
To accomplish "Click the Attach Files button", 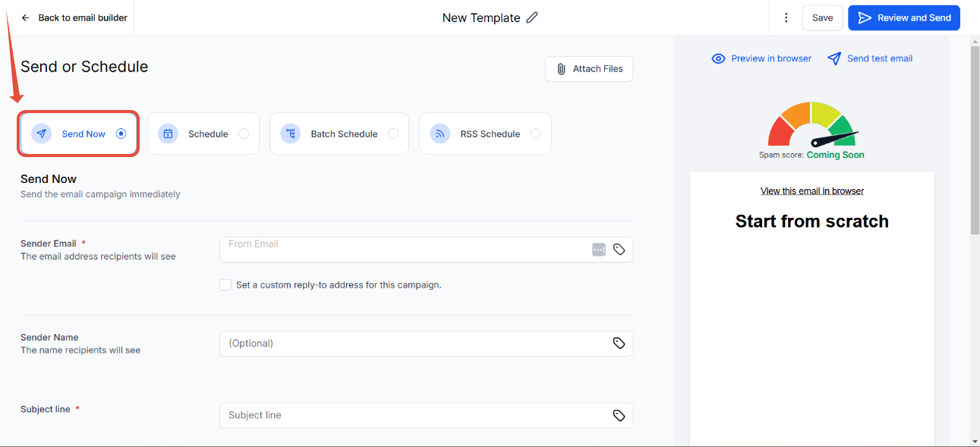I will 589,69.
